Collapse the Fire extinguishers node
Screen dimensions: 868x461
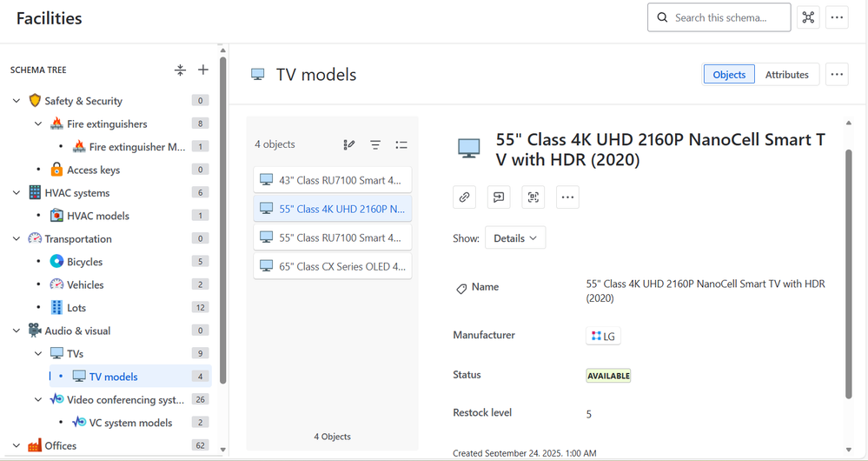[38, 124]
